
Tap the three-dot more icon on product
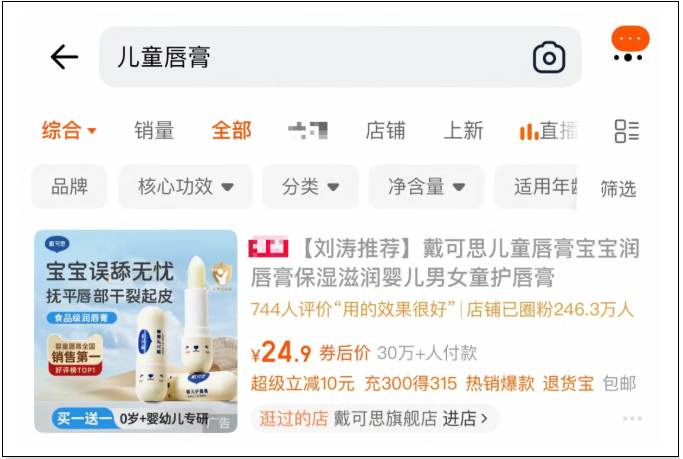(632, 418)
